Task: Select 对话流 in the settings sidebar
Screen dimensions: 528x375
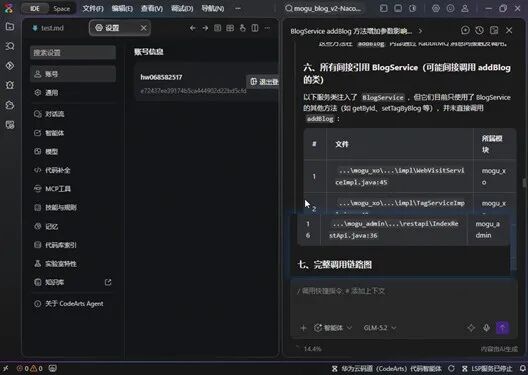Action: point(73,114)
